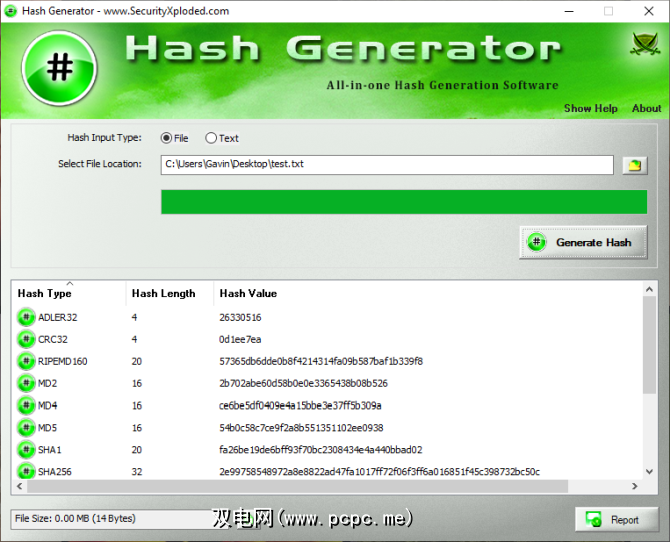Click the vertical scrollbar down arrow
Screen dimensions: 670x542
tap(649, 472)
